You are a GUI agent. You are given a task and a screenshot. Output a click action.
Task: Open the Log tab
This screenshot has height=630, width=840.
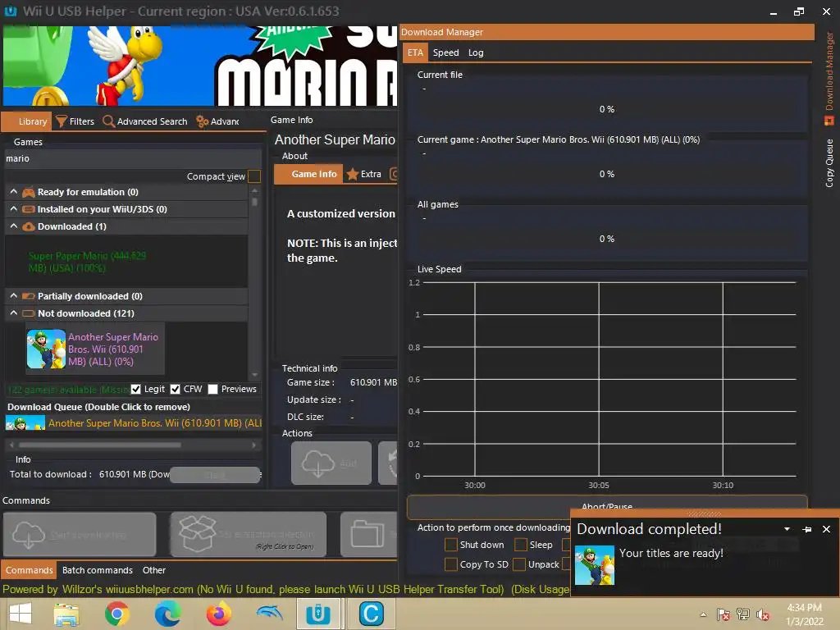[476, 52]
